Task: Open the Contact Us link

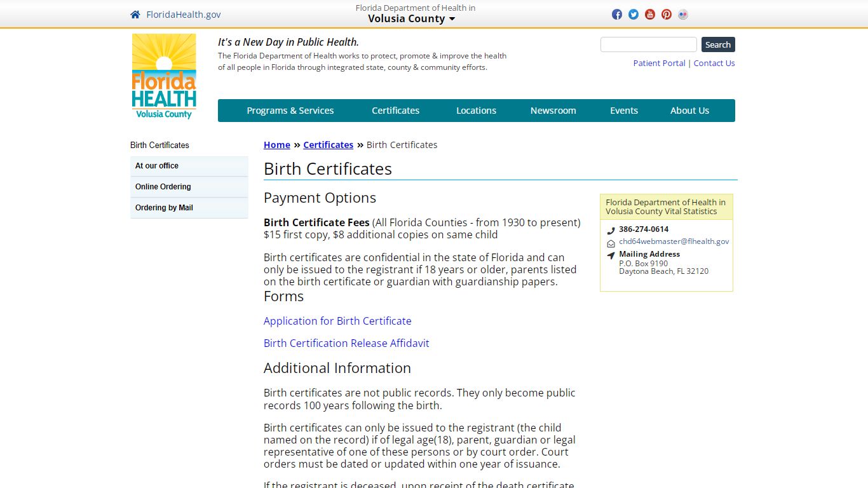Action: tap(714, 63)
